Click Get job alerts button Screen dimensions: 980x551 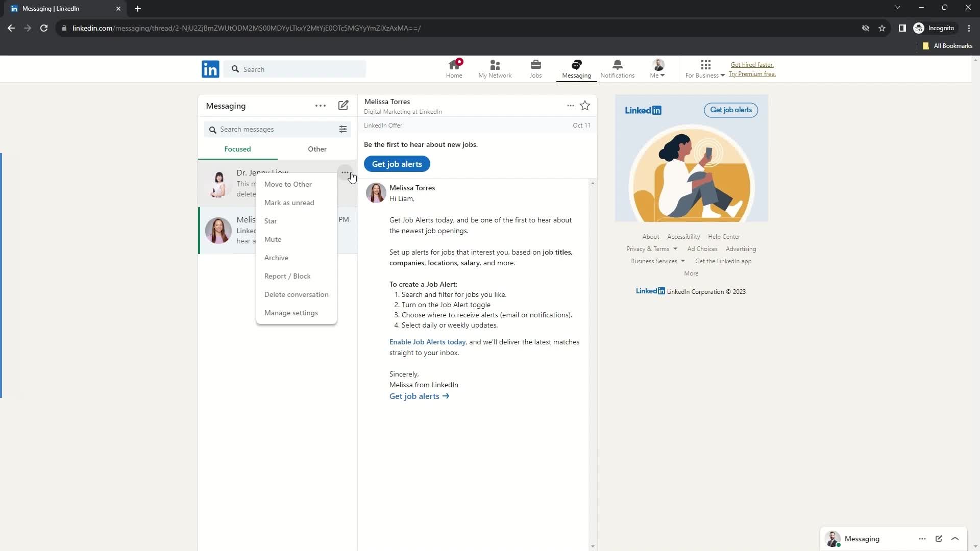[x=397, y=163]
